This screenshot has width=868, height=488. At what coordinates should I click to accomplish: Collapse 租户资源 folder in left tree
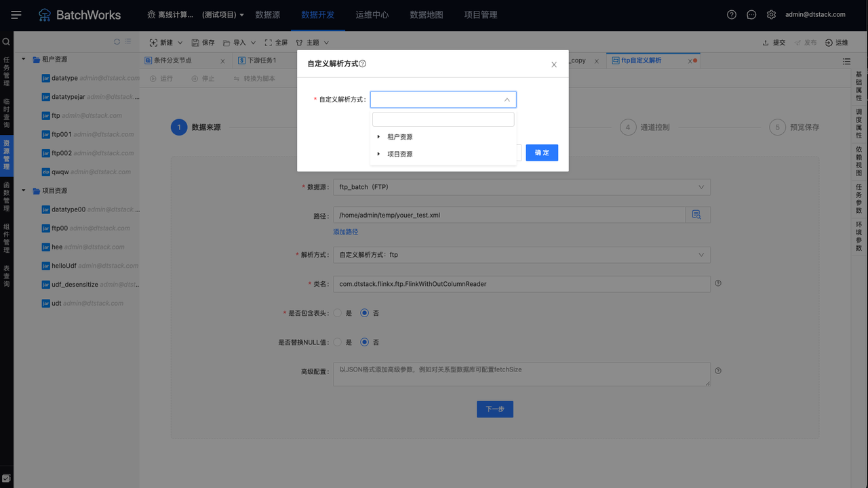coord(24,59)
